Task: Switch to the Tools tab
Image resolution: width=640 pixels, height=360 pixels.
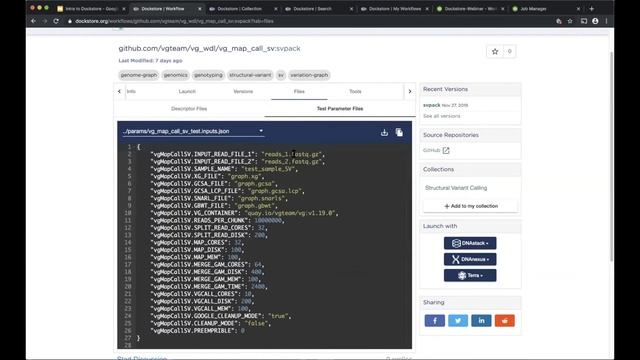Action: click(x=355, y=91)
